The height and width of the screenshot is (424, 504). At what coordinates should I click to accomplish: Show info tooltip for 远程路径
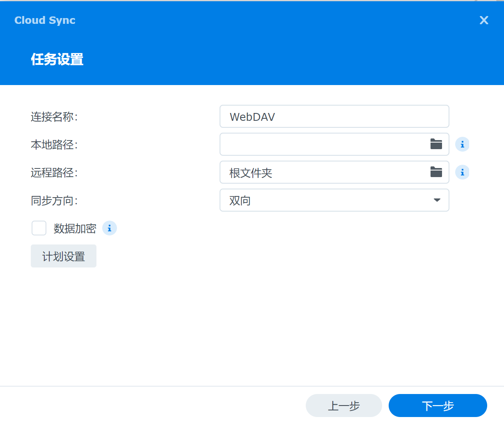[462, 172]
